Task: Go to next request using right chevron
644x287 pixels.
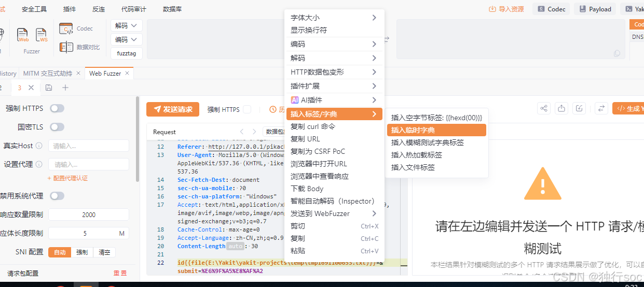Action: click(254, 132)
